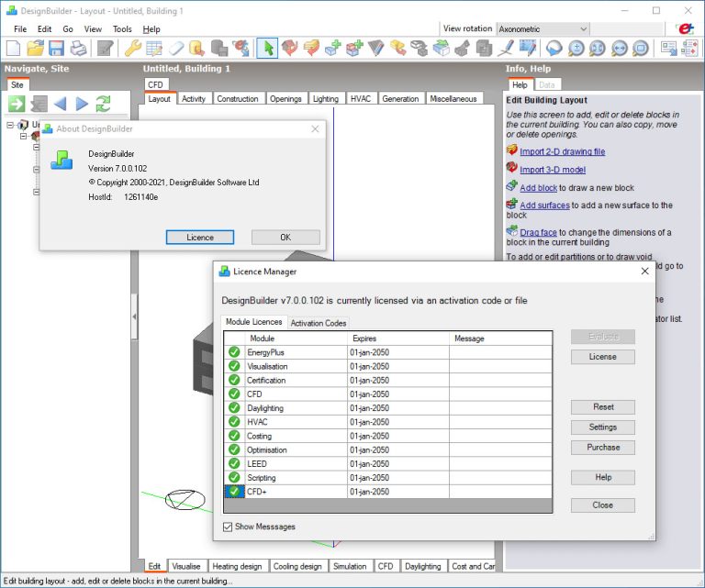Click the empty field right of View rotation

(627, 28)
